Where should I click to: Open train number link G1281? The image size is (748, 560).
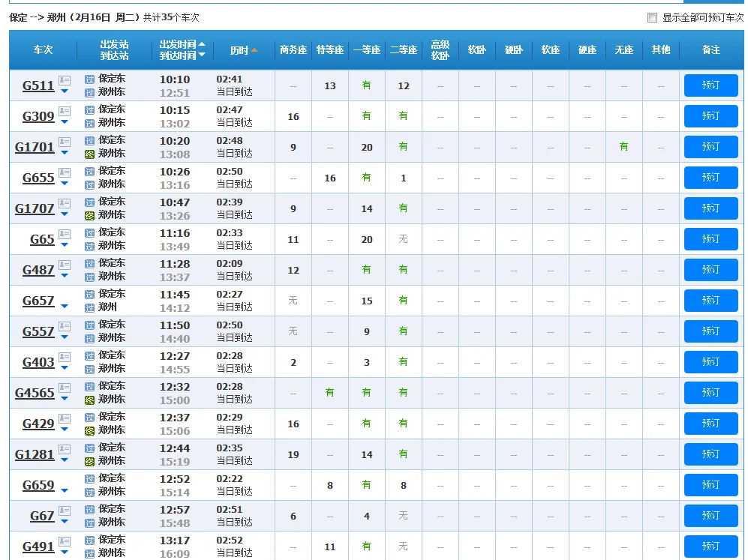tap(35, 454)
